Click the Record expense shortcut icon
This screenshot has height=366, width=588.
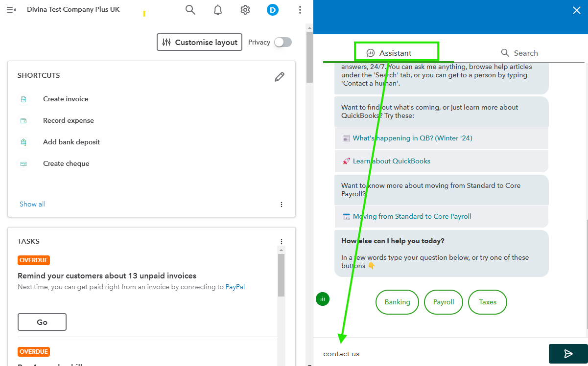pyautogui.click(x=24, y=121)
